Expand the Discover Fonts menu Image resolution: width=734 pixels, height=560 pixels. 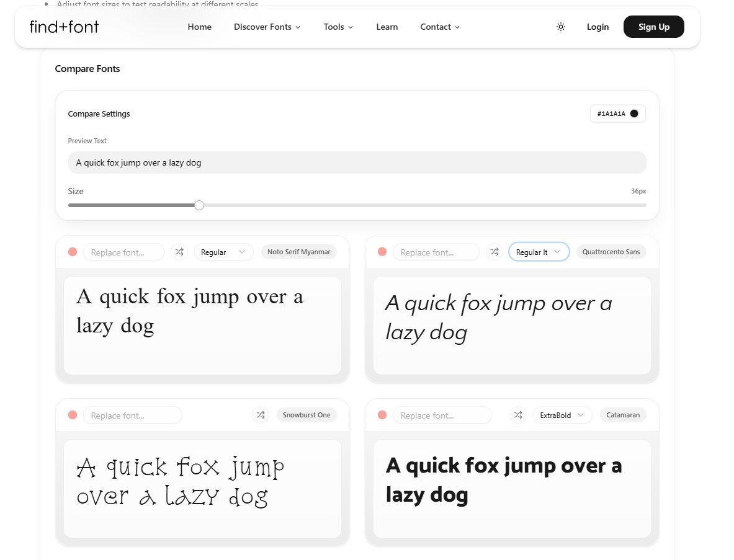click(267, 27)
